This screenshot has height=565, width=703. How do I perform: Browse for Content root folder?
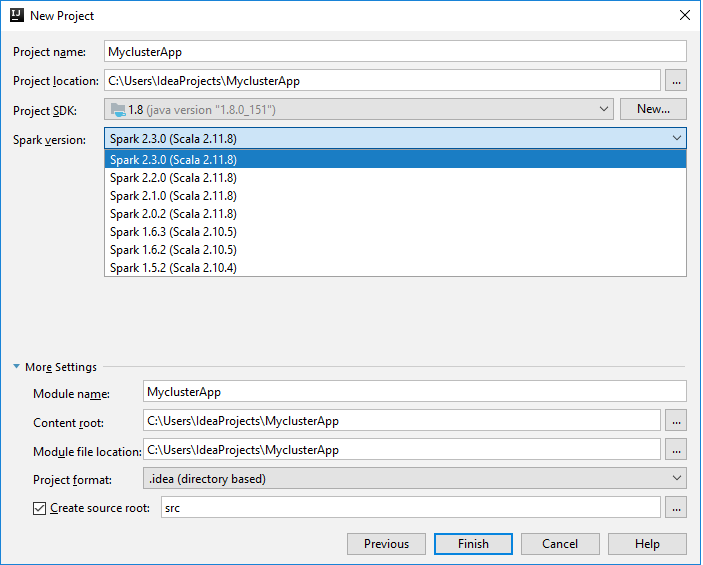point(676,421)
